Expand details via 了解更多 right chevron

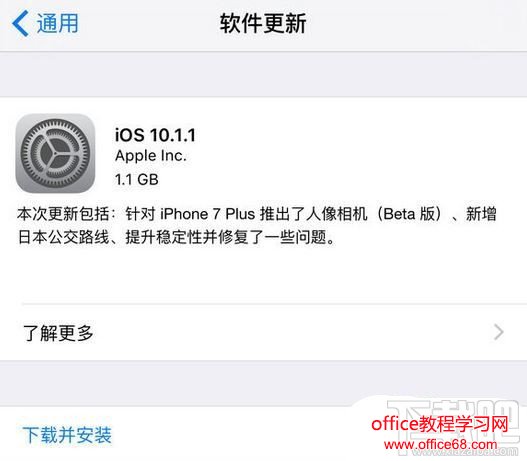click(499, 332)
